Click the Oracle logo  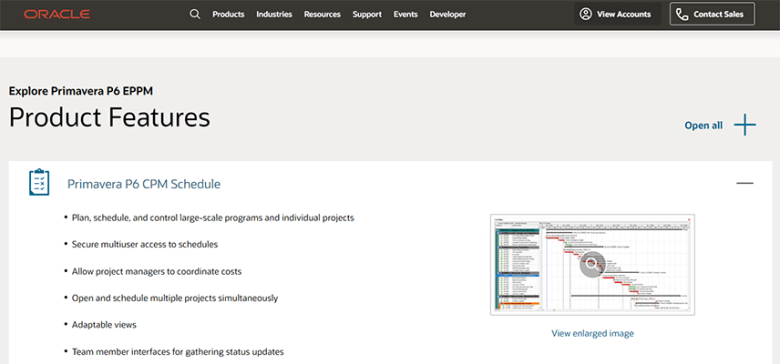(57, 14)
